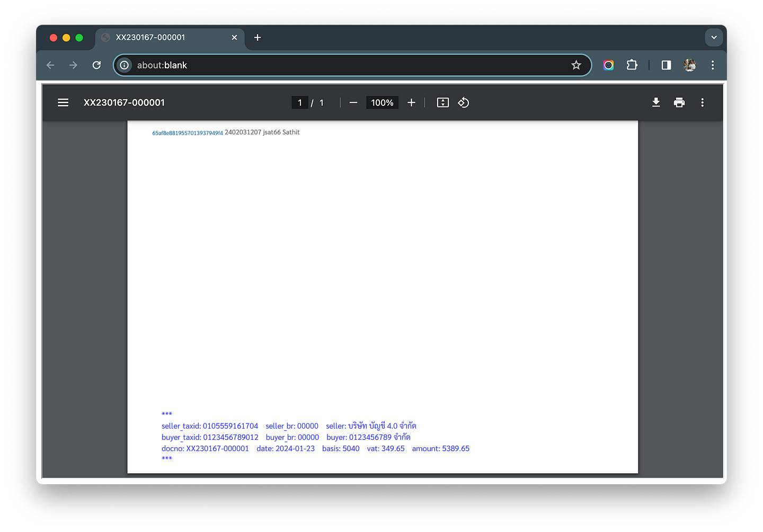Zoom out with the minus button

click(353, 103)
